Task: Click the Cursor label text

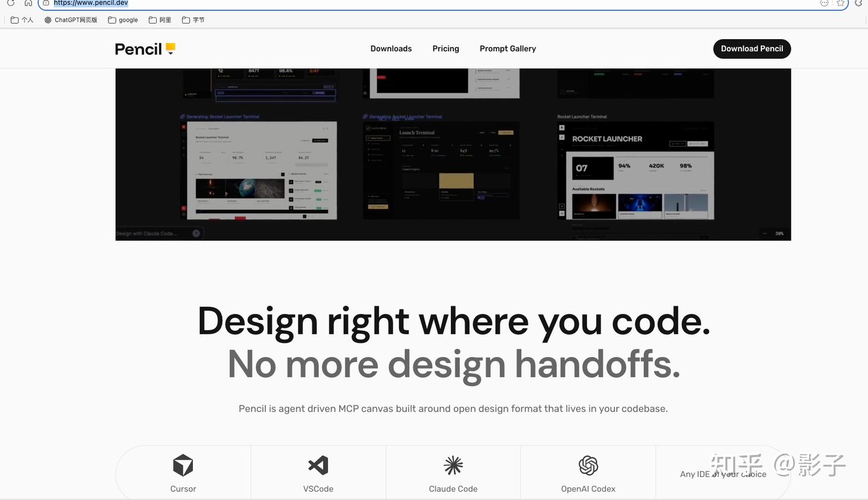Action: 183,489
